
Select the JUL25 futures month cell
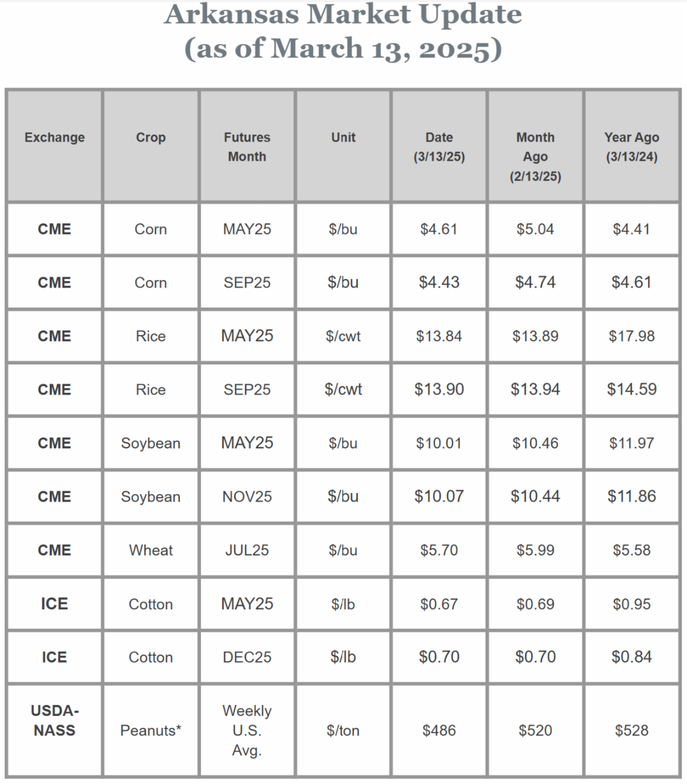point(247,550)
